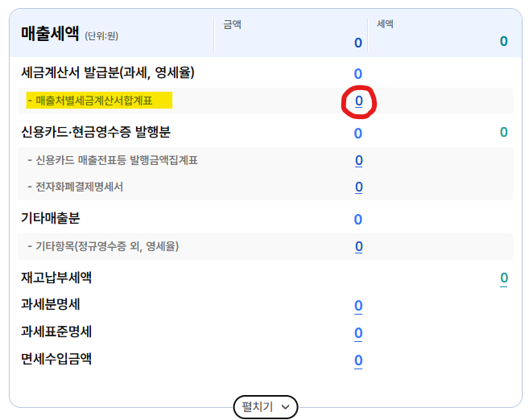Select 금액 column header
529x420 pixels.
(x=232, y=24)
